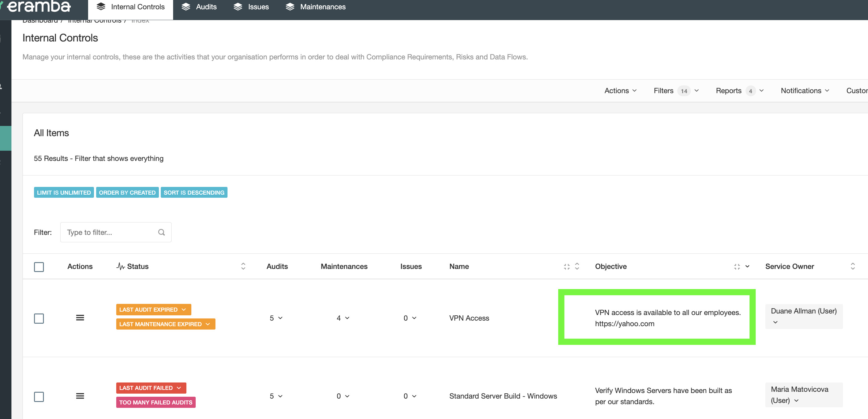Viewport: 868px width, 419px height.
Task: Expand VPN Access issues count 0
Action: coord(410,318)
